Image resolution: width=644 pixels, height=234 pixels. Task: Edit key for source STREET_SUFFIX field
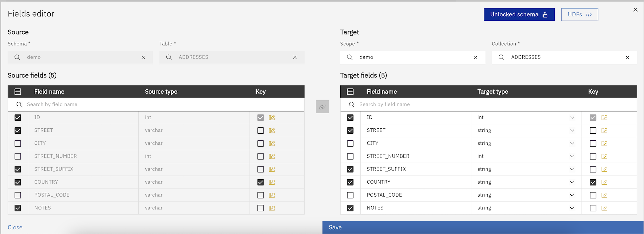coord(272,169)
